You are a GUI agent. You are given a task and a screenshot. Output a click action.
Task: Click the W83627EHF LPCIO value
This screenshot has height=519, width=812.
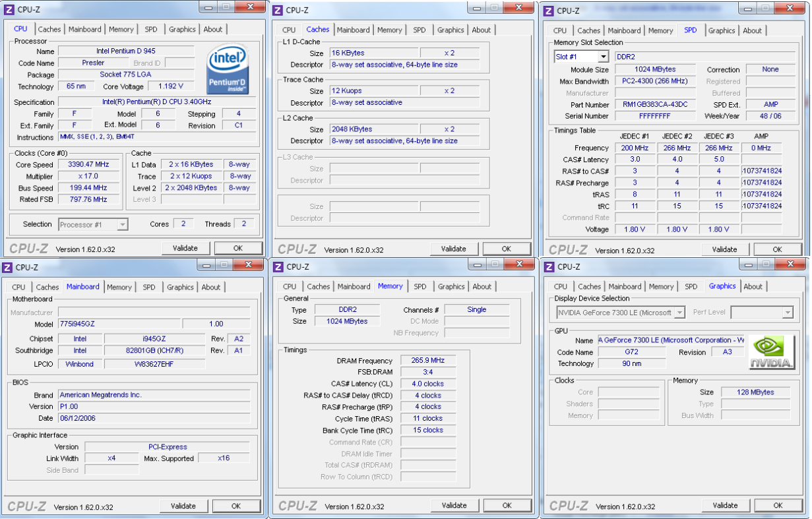click(154, 363)
